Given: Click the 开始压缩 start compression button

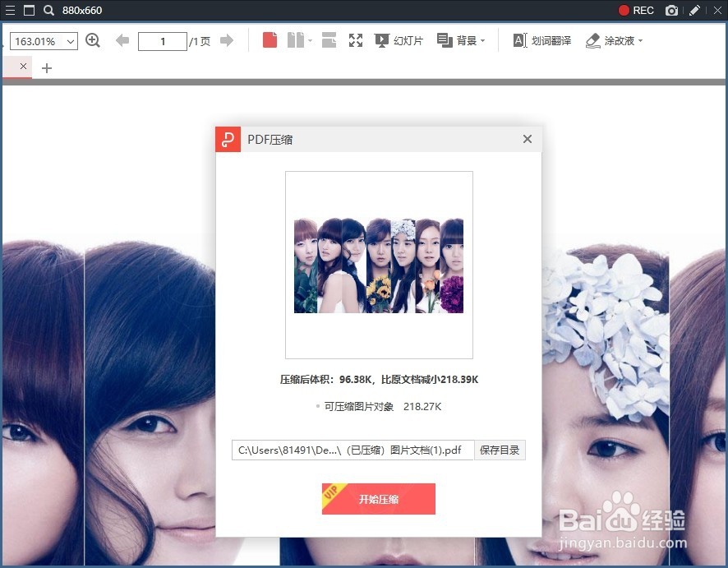Looking at the screenshot, I should pos(379,499).
